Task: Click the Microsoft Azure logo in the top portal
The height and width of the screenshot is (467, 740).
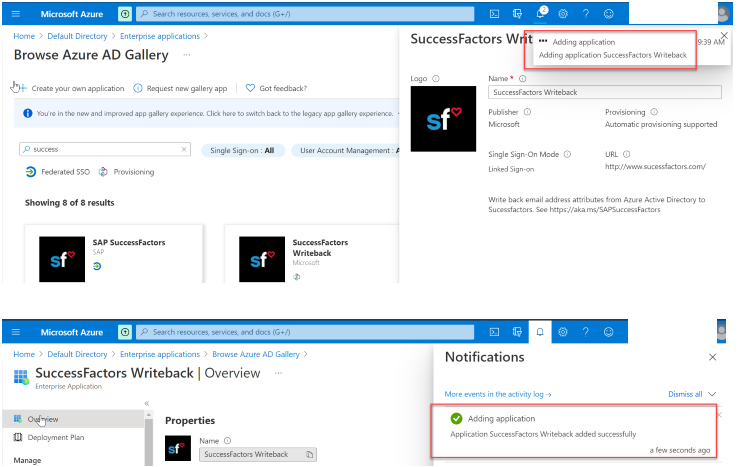Action: 72,14
